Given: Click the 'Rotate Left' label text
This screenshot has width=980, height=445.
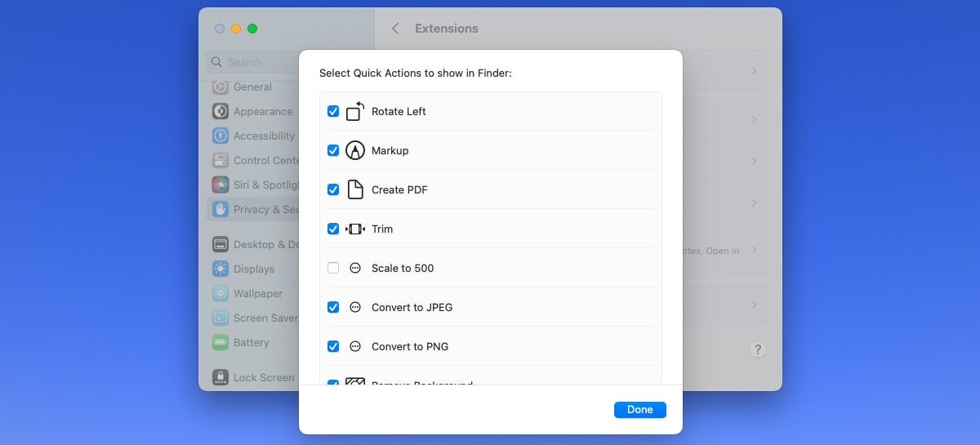Looking at the screenshot, I should point(399,111).
